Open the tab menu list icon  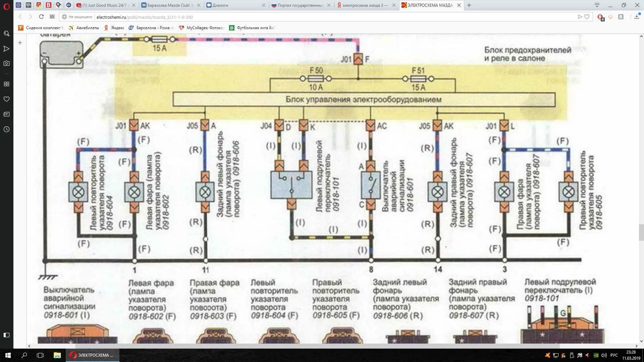tap(597, 5)
